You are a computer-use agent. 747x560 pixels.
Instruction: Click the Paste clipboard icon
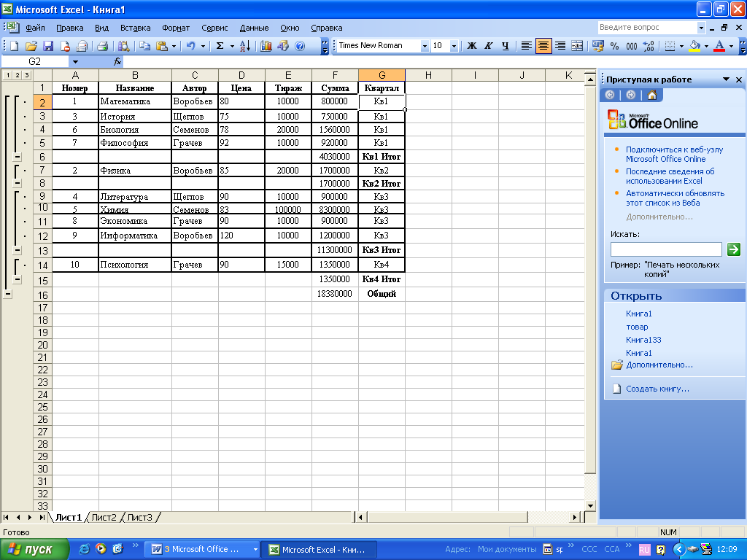[x=162, y=46]
